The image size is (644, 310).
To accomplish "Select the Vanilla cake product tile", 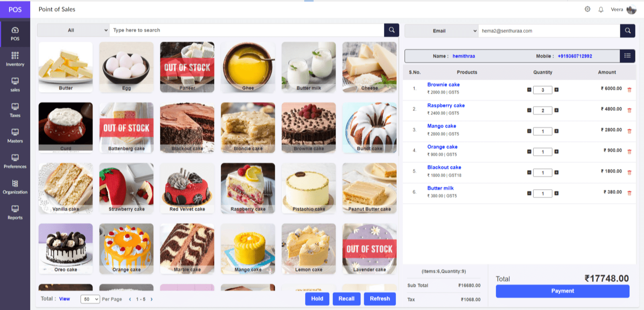I will [x=66, y=188].
